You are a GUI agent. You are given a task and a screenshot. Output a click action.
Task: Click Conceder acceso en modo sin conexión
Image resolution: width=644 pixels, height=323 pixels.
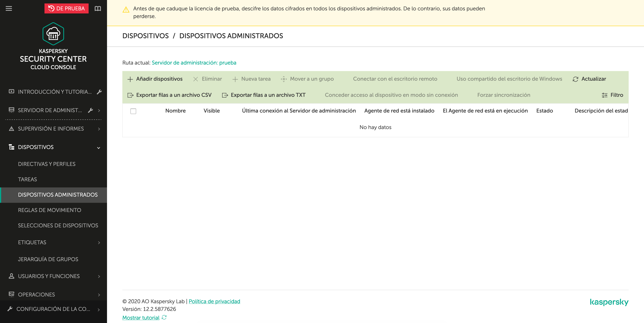(391, 95)
